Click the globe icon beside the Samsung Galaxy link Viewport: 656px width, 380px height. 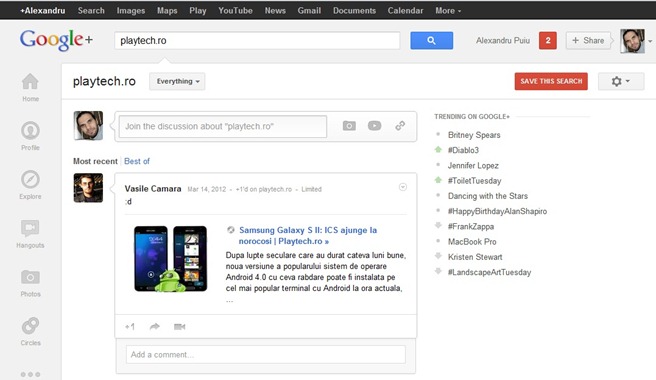(231, 230)
